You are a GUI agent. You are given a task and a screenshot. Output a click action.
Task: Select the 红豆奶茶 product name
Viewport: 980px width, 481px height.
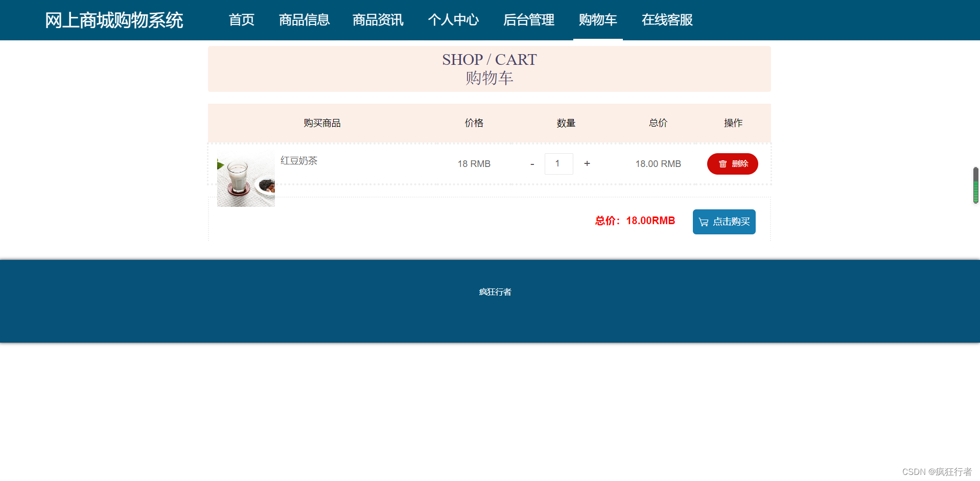pos(298,161)
